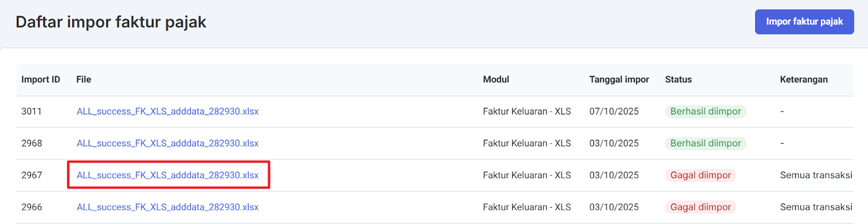Image resolution: width=868 pixels, height=224 pixels.
Task: Click the Import ID column header
Action: coord(41,79)
